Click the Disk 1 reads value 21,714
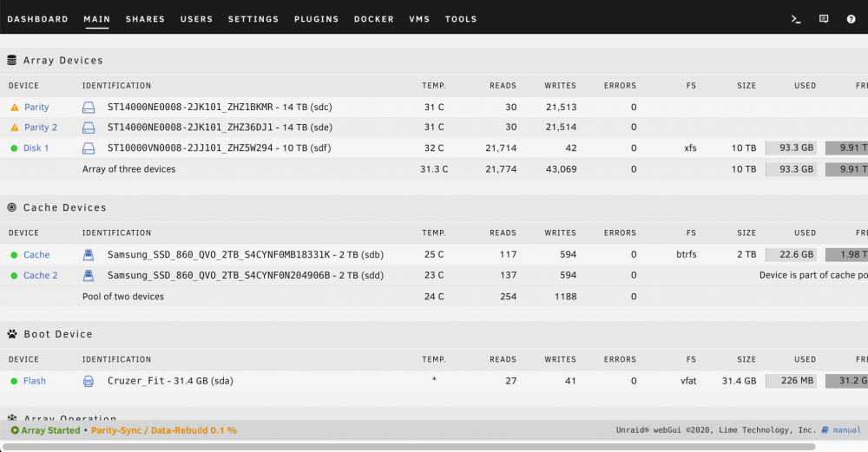Viewport: 868px width, 452px height. click(501, 147)
